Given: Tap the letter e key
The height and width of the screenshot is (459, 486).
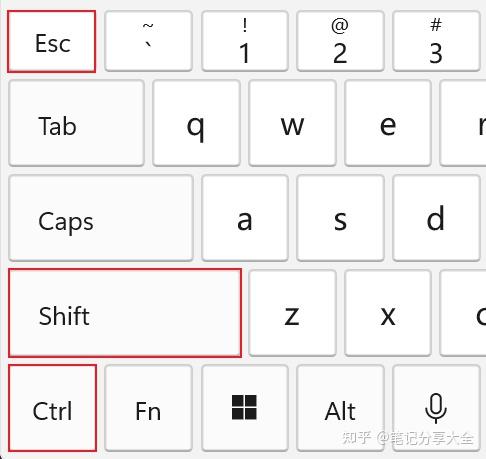Looking at the screenshot, I should (388, 123).
